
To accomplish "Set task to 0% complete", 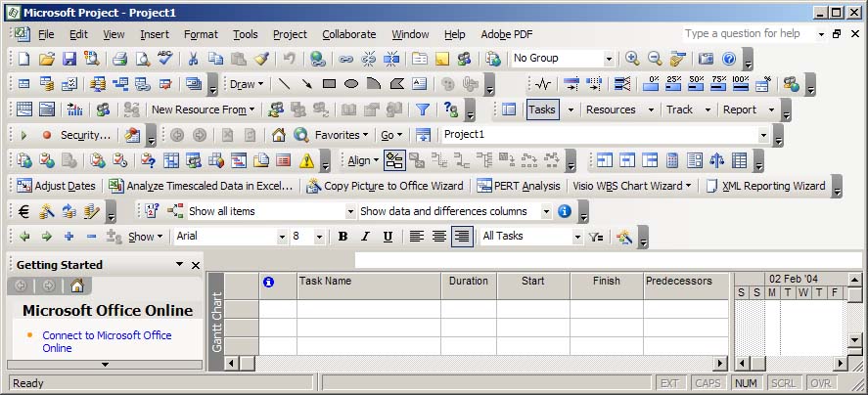I will [651, 84].
